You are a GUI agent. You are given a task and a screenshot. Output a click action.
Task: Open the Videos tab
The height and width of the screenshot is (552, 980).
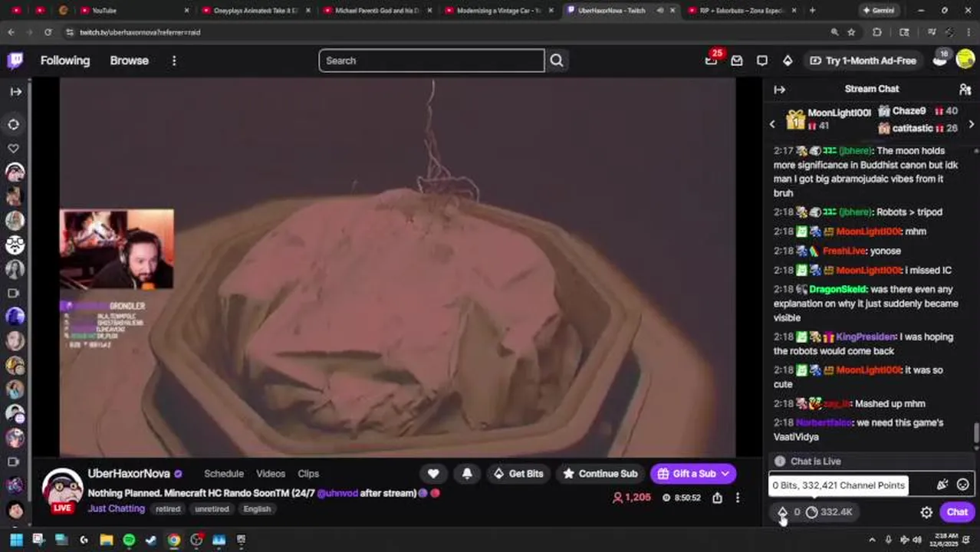[271, 474]
